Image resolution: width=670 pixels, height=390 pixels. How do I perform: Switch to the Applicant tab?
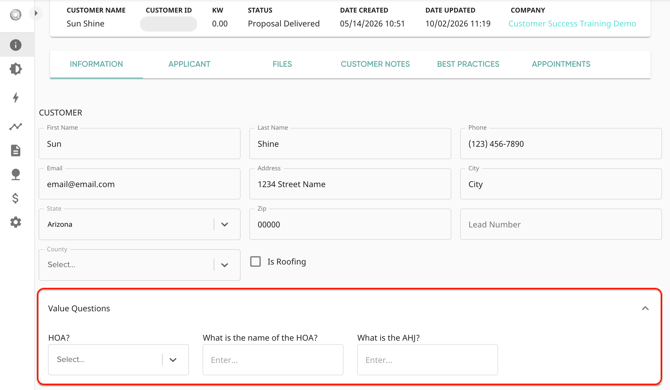[x=189, y=64]
